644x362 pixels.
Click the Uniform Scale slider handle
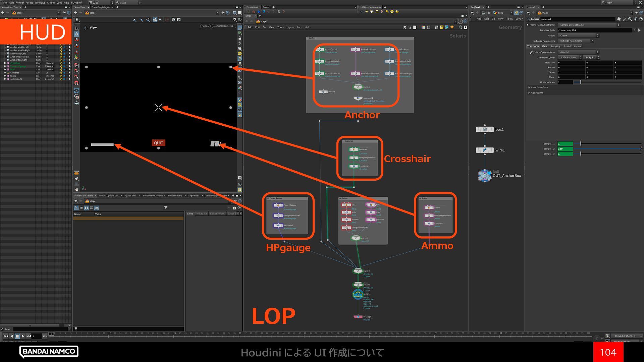point(581,82)
